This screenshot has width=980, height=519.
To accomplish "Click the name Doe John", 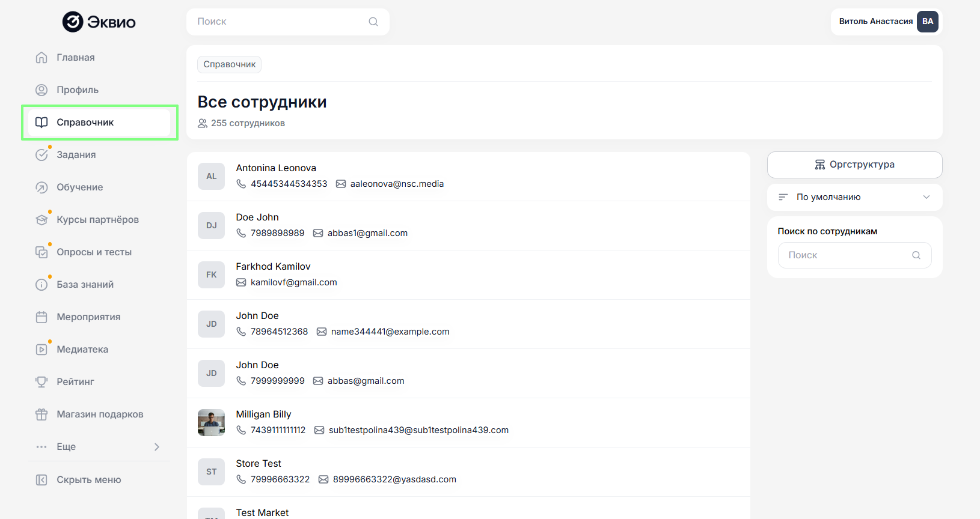I will click(x=257, y=217).
